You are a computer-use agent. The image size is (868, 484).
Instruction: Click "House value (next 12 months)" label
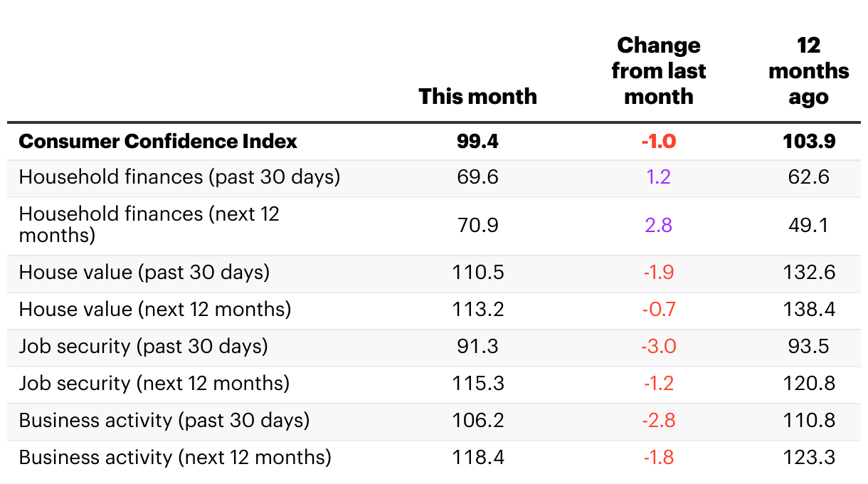[x=155, y=310]
